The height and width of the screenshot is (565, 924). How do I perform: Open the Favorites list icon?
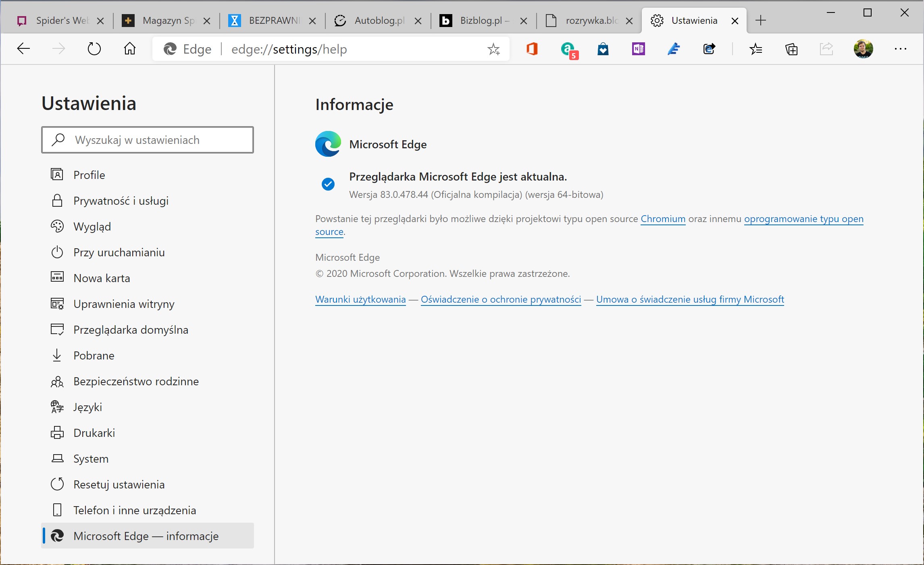point(756,49)
